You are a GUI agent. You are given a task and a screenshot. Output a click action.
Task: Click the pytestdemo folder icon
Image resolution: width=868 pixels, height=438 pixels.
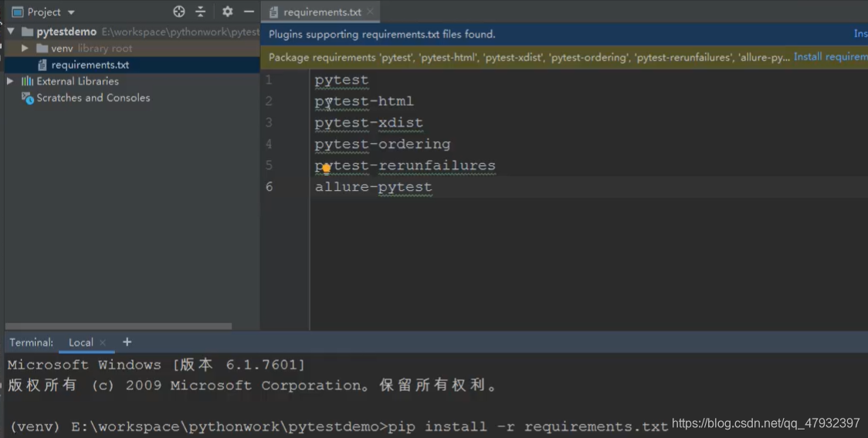pos(27,32)
